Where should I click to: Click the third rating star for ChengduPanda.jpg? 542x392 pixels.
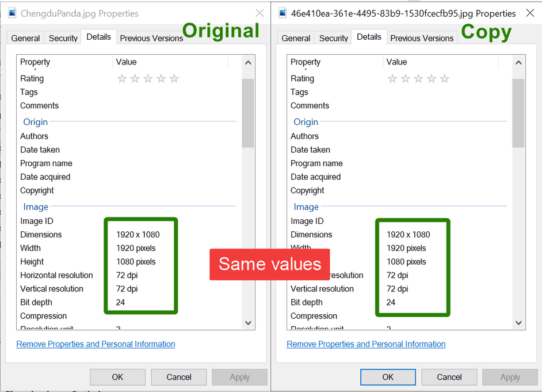tap(148, 78)
